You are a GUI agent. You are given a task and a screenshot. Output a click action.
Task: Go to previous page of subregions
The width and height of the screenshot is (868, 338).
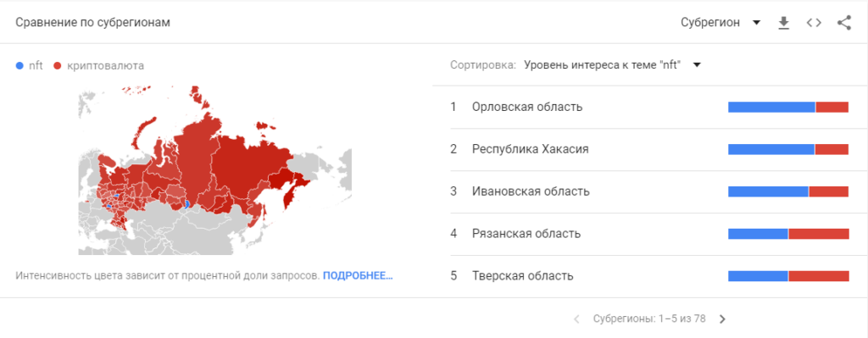[576, 319]
